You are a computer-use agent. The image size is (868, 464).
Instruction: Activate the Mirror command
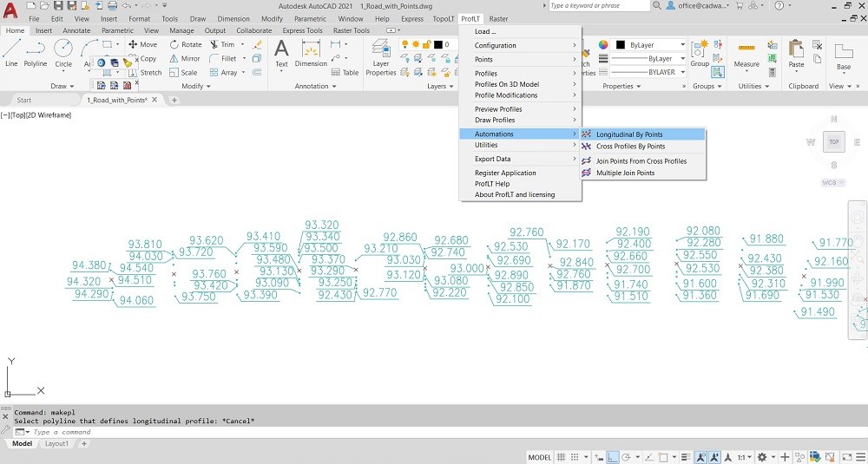tap(185, 58)
